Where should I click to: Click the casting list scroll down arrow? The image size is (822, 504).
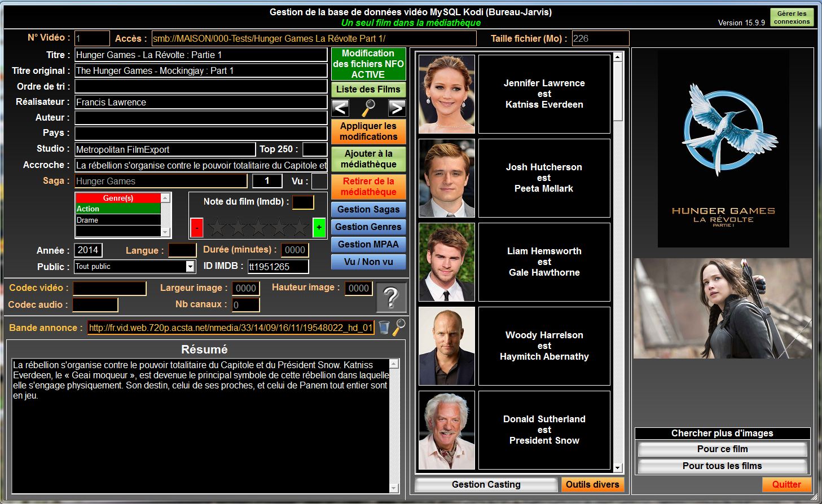pos(618,467)
